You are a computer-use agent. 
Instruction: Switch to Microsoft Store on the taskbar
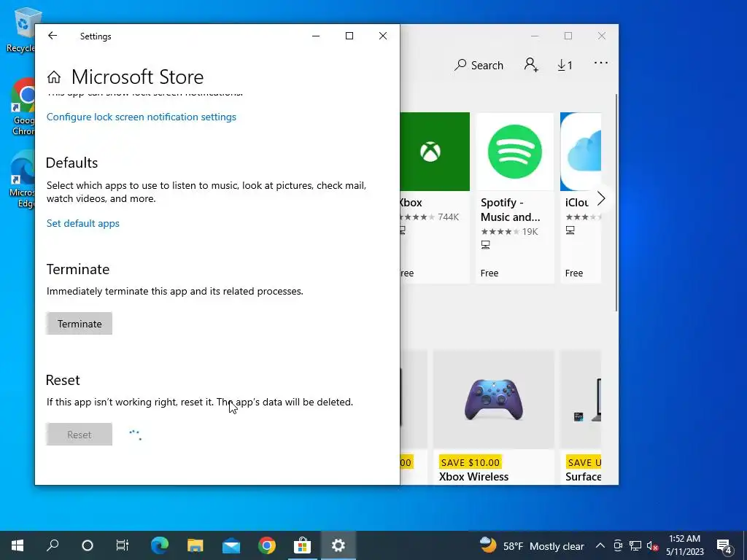pos(302,545)
